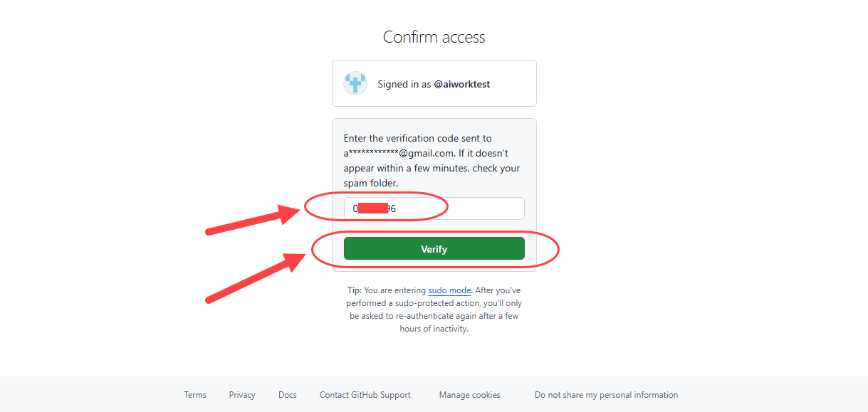This screenshot has height=412, width=868.
Task: Focus the verification code input field
Action: (x=434, y=208)
